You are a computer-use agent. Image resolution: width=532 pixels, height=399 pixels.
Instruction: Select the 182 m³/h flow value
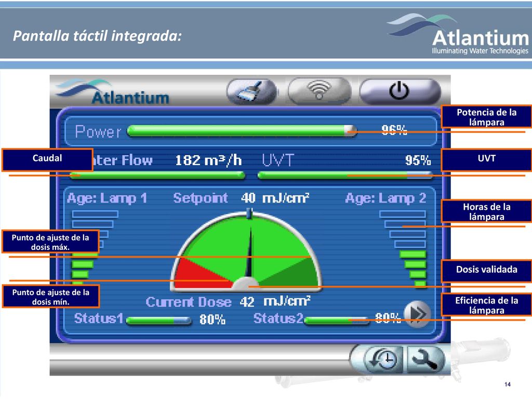(208, 160)
